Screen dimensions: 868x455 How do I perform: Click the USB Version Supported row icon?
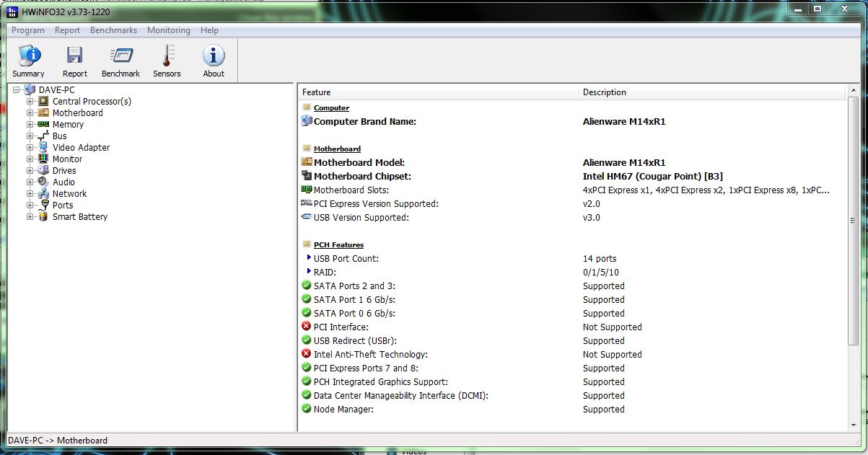point(307,217)
